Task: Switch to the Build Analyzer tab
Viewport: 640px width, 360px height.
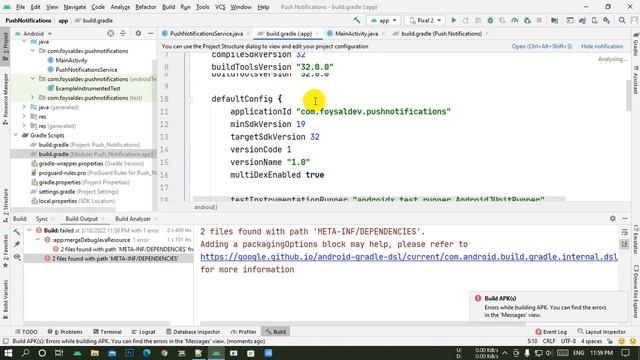Action: pyautogui.click(x=133, y=219)
